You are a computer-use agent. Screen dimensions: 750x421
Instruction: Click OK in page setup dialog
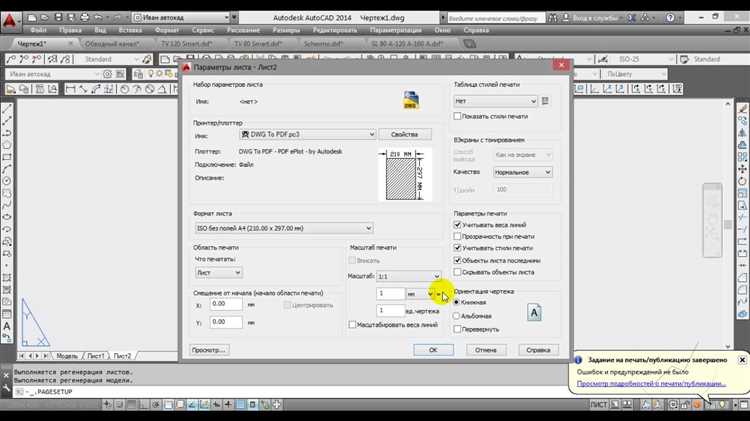pyautogui.click(x=433, y=350)
